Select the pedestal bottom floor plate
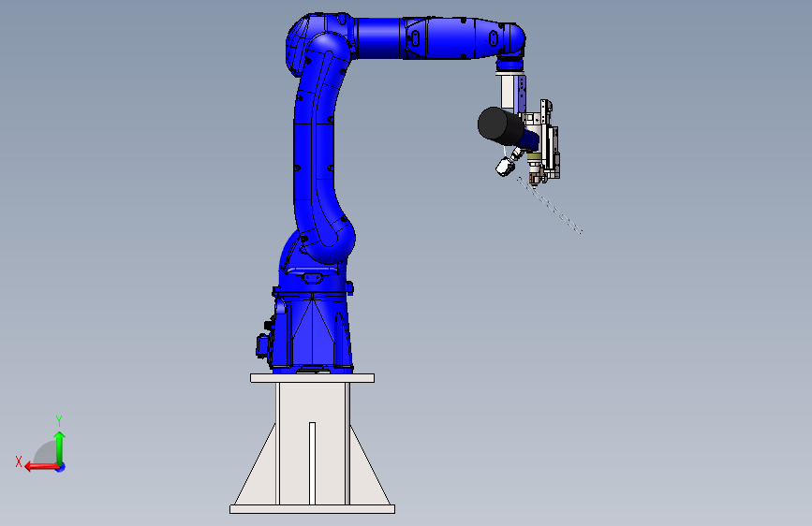The width and height of the screenshot is (812, 526). 312,509
